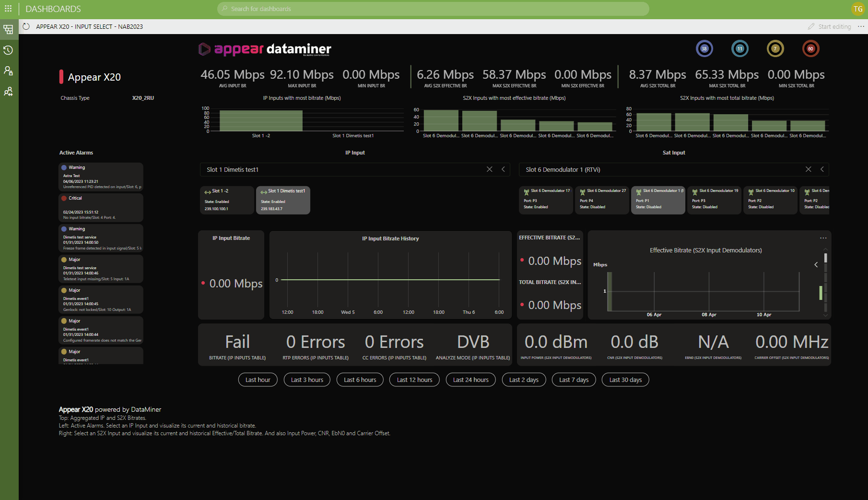
Task: Select the Last 30 days time range
Action: tap(625, 380)
